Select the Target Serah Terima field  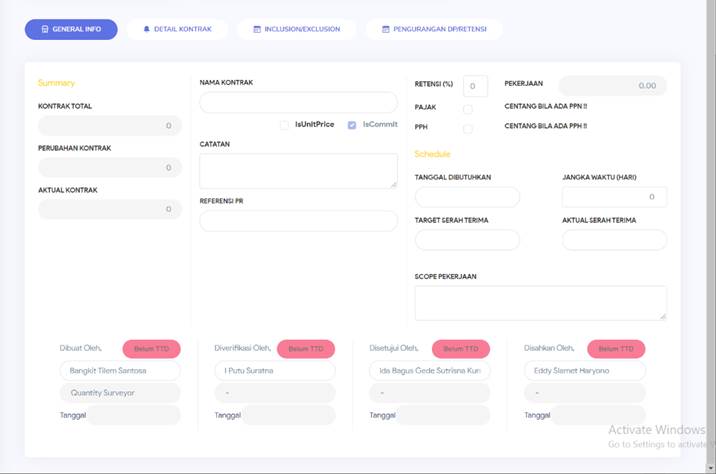pyautogui.click(x=467, y=240)
